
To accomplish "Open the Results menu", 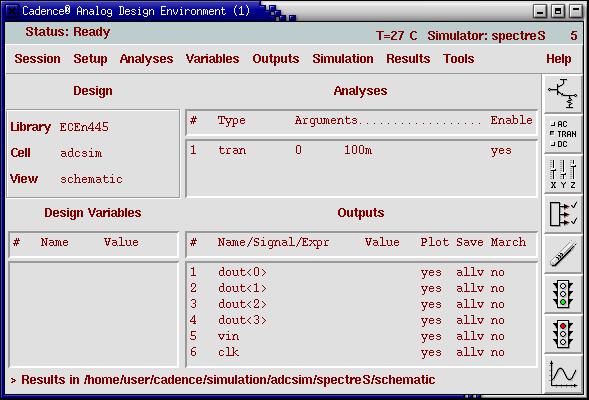I will tap(408, 59).
